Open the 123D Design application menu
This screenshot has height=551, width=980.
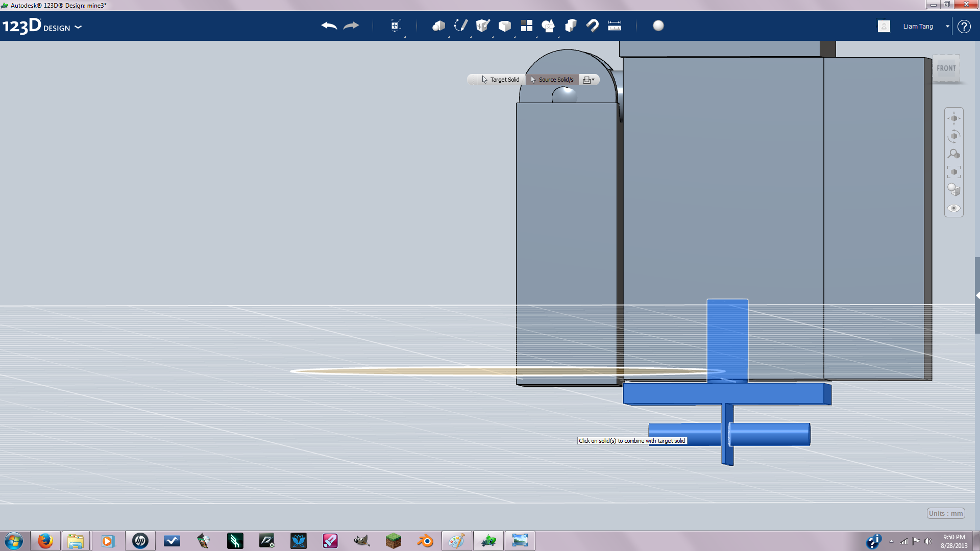coord(42,27)
